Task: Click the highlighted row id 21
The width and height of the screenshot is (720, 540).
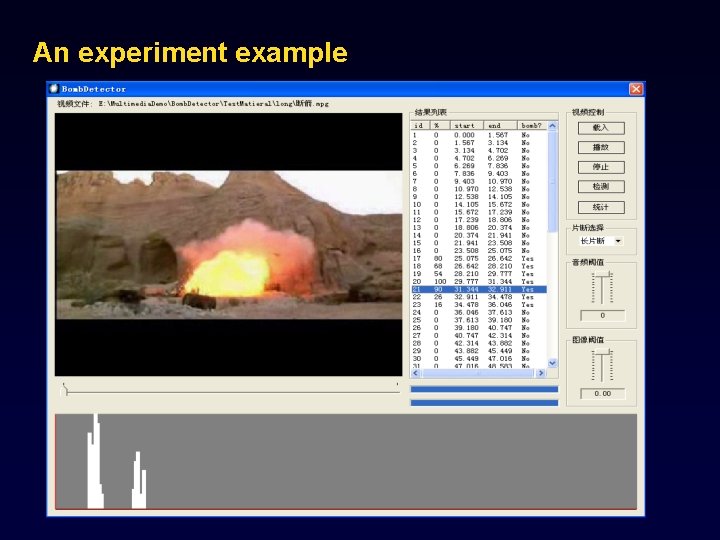Action: (478, 289)
